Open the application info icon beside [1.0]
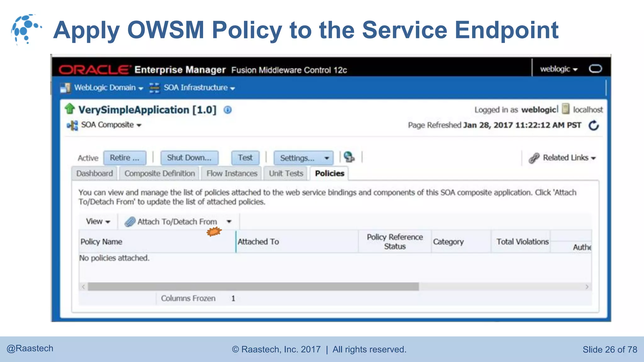This screenshot has width=644, height=362. (x=228, y=110)
